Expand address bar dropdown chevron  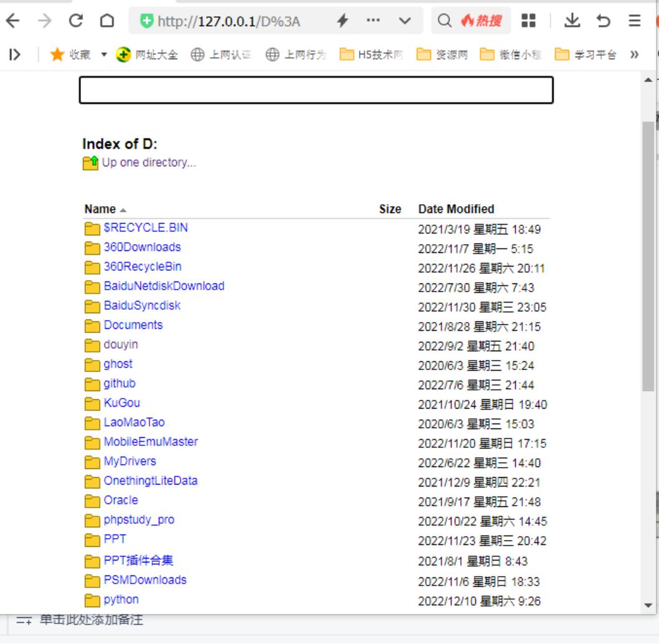coord(405,21)
